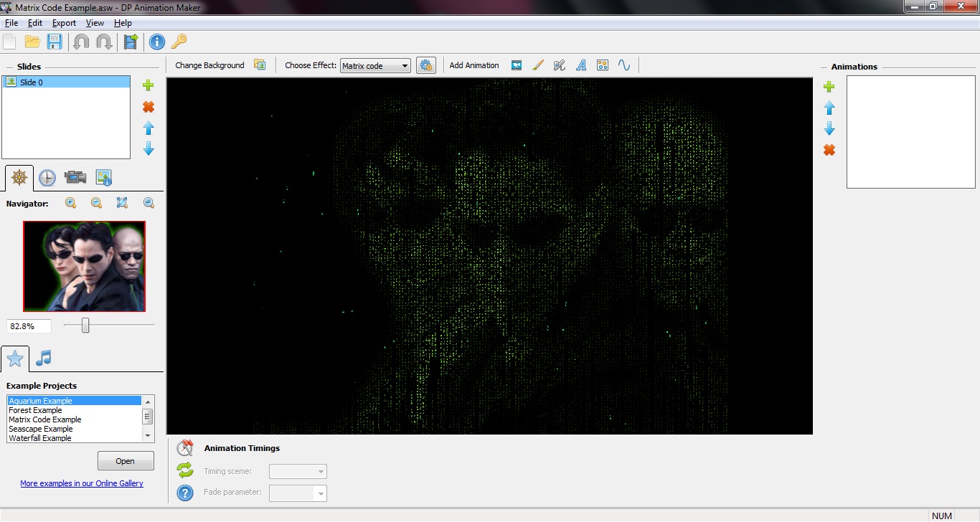The image size is (980, 522).
Task: Open the File menu
Action: [x=11, y=23]
